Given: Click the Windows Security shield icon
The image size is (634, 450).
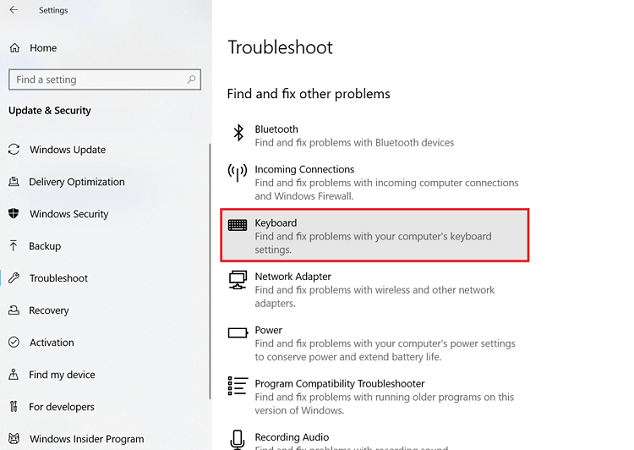Looking at the screenshot, I should pos(14,214).
